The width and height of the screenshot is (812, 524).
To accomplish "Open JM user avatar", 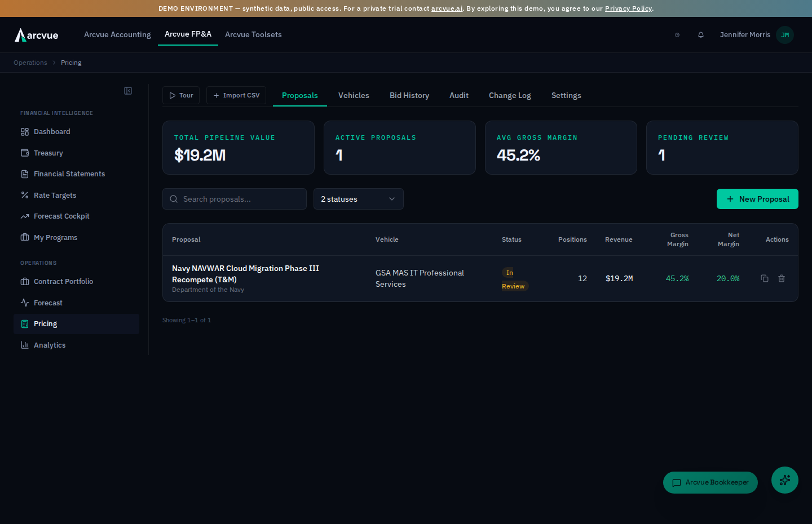I will (785, 35).
